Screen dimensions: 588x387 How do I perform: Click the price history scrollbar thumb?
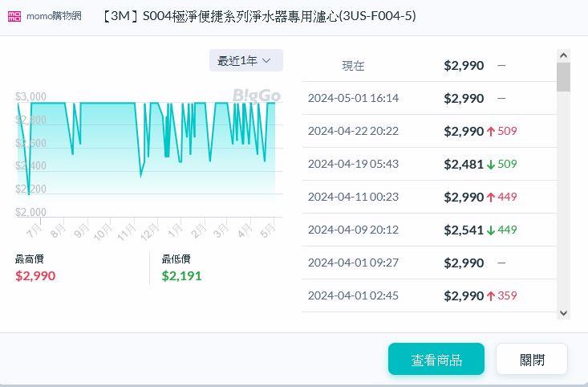click(x=563, y=78)
